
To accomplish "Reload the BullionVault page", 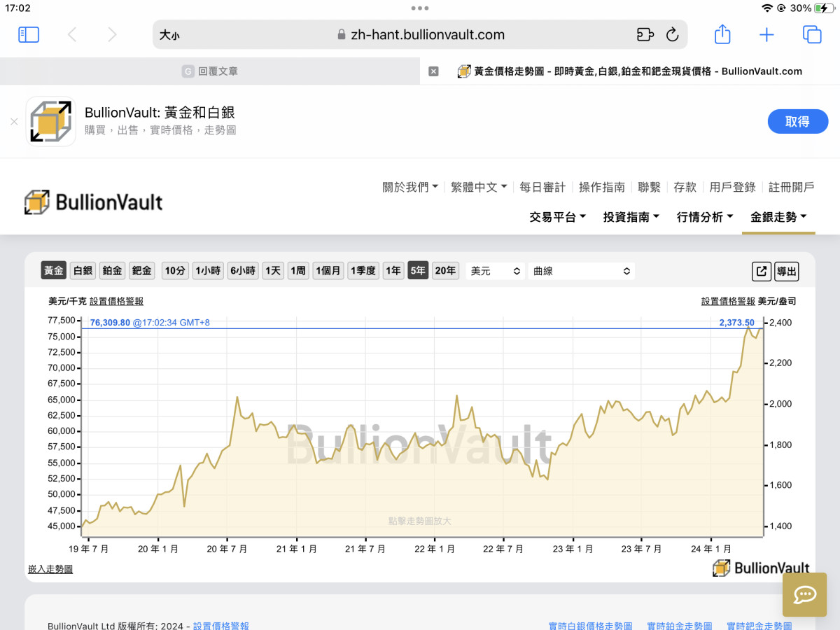I will pos(672,34).
